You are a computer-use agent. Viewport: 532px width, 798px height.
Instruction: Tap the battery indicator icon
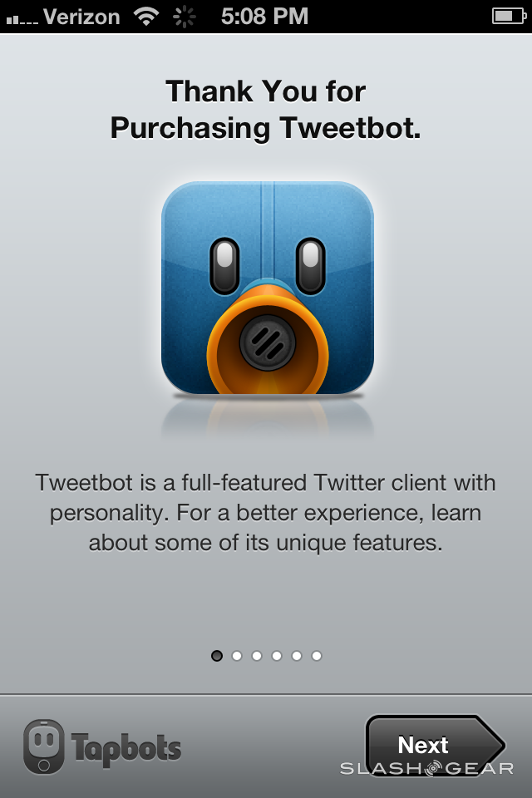tap(509, 17)
